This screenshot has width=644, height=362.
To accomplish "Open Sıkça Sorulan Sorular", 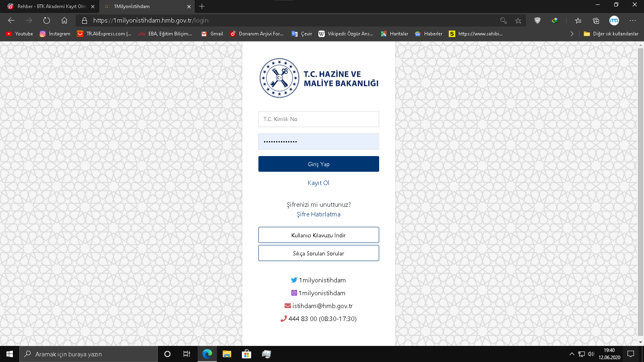I will point(319,253).
